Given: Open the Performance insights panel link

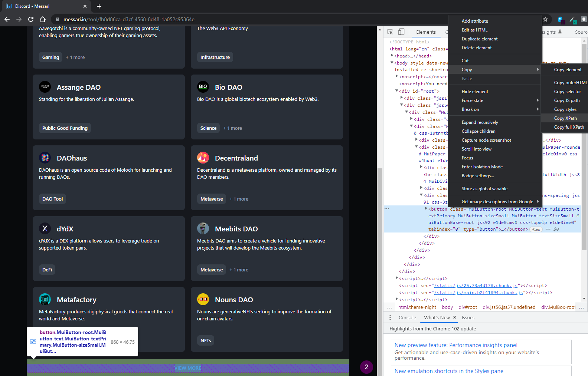Looking at the screenshot, I should pos(456,345).
